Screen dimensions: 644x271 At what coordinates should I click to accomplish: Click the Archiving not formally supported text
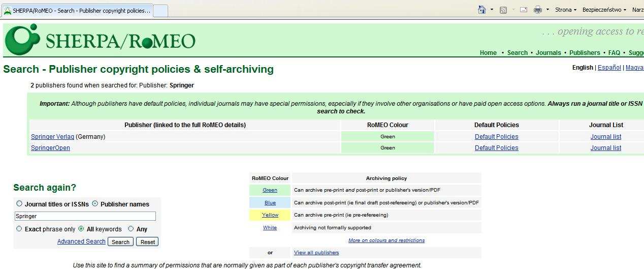pyautogui.click(x=332, y=228)
